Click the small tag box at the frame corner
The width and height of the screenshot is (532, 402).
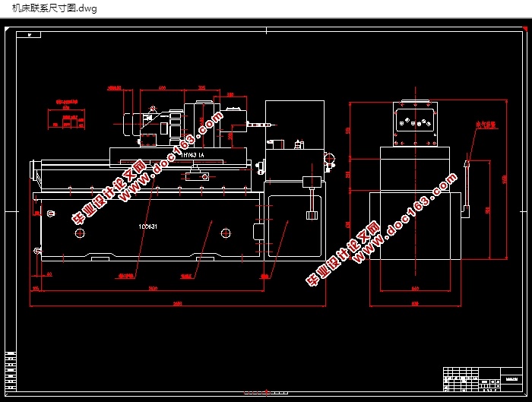29,35
